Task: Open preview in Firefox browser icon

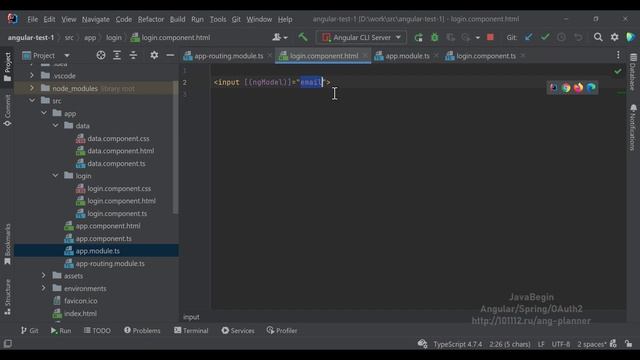Action: pos(578,87)
